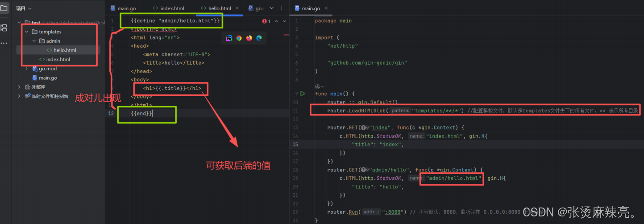The width and height of the screenshot is (644, 224).
Task: Go to previous highlighted error arrow
Action: 276,21
